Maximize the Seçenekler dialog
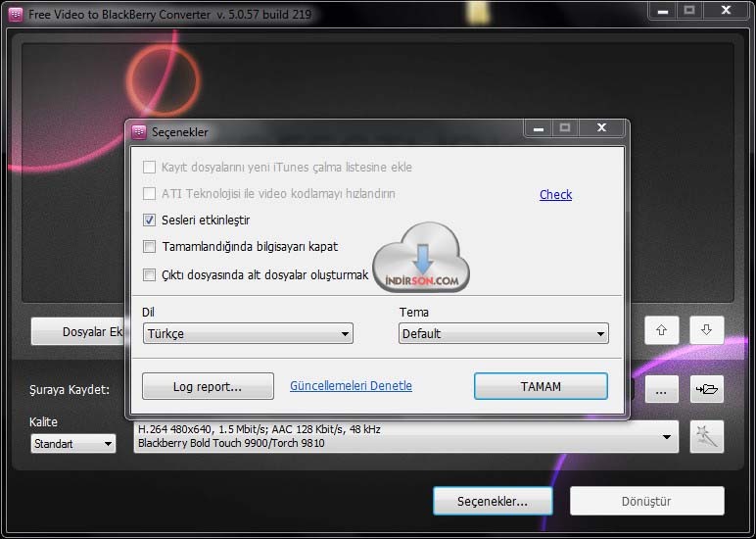This screenshot has height=539, width=756. 565,127
